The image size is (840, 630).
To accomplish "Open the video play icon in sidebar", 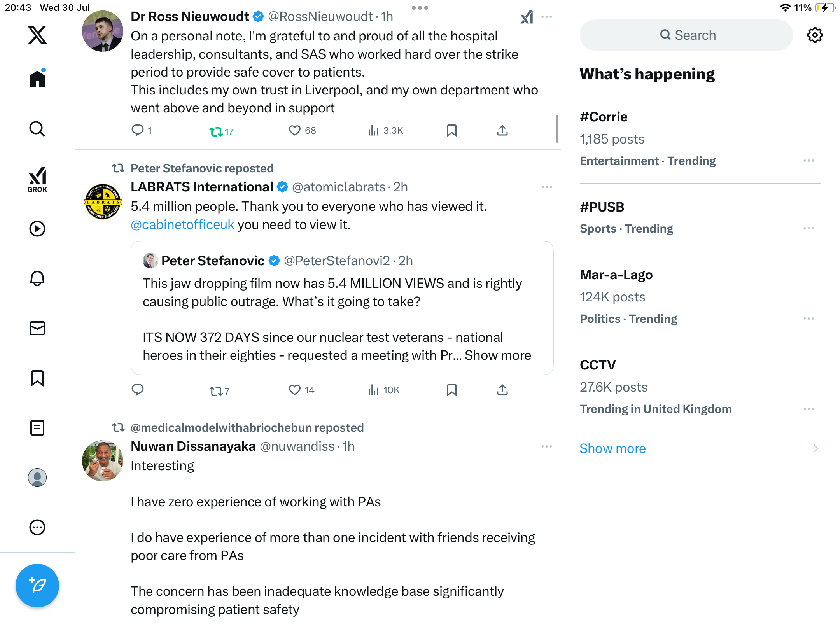I will [x=37, y=229].
